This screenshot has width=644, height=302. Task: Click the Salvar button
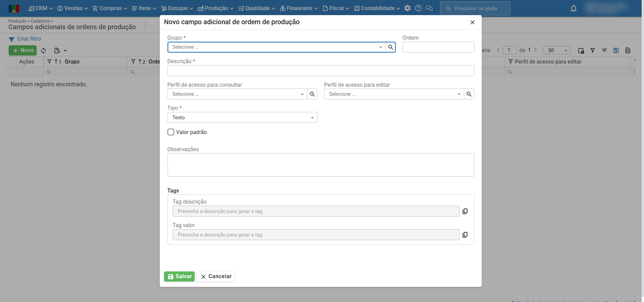pos(179,276)
